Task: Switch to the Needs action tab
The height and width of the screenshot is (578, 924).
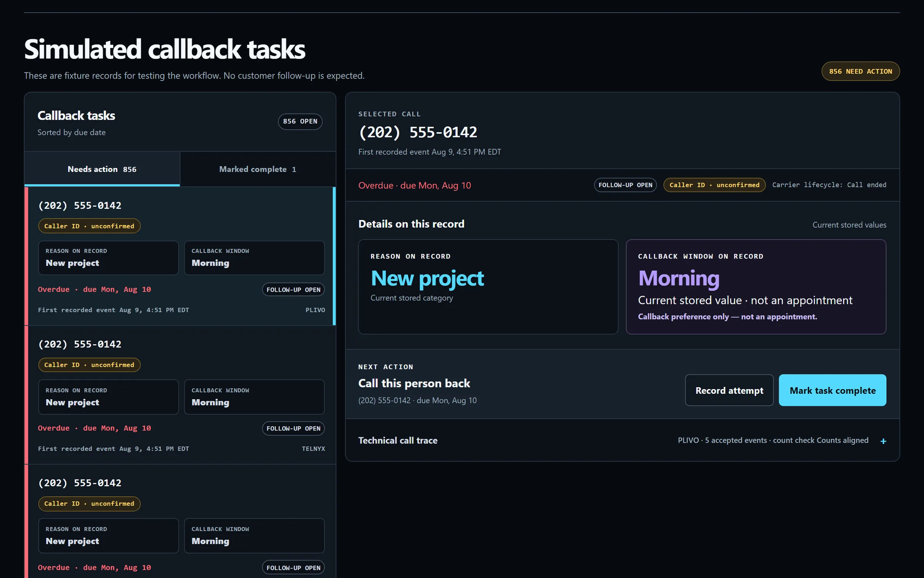Action: coord(102,169)
